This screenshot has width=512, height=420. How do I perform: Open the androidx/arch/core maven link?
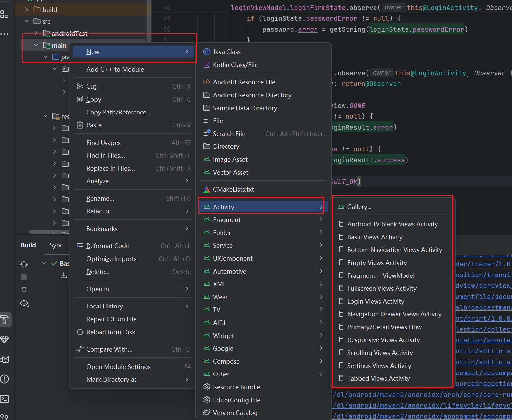point(422,395)
